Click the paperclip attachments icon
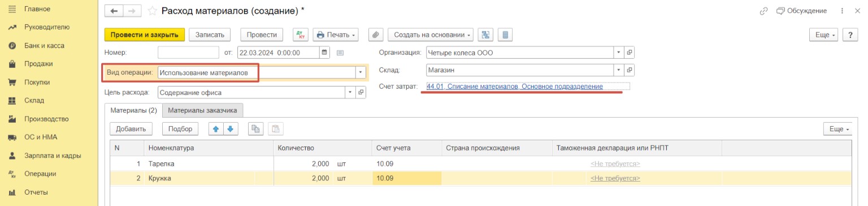Screen dimensions: 868x206 point(376,35)
